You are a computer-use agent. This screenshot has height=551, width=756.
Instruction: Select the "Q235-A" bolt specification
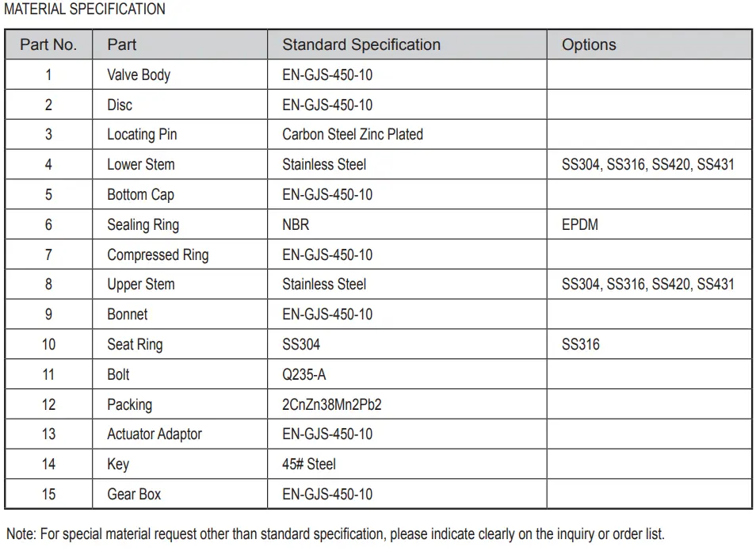coord(304,375)
